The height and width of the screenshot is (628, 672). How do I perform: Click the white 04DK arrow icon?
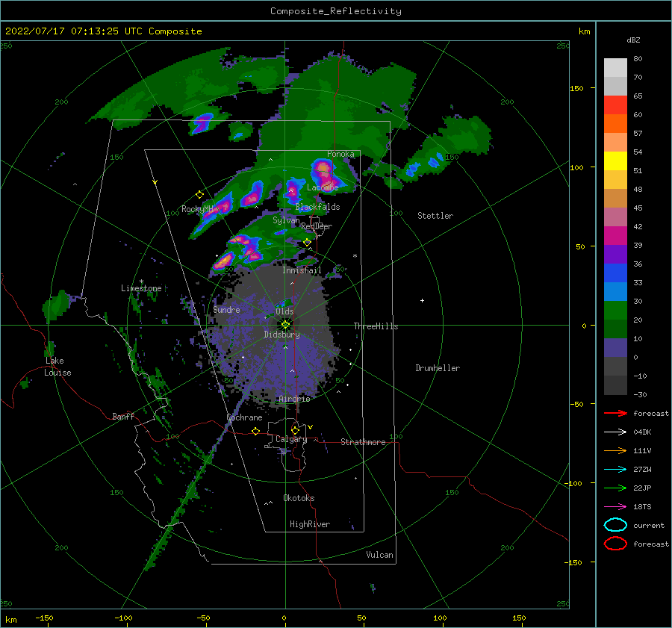pyautogui.click(x=615, y=432)
